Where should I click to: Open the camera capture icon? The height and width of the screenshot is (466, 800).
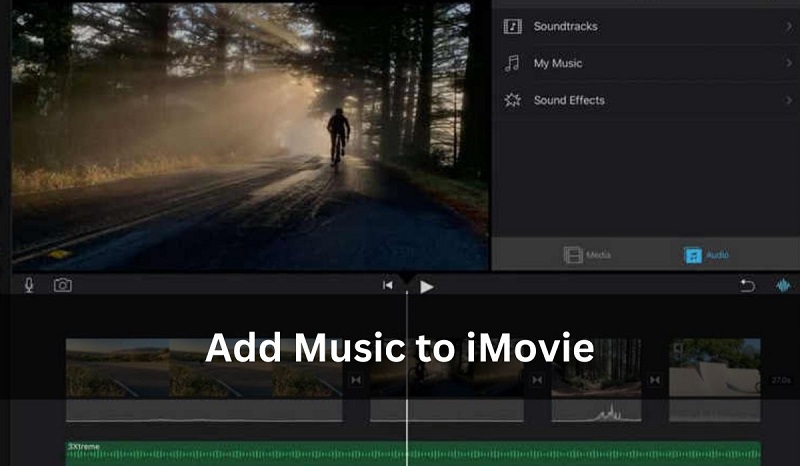tap(62, 285)
